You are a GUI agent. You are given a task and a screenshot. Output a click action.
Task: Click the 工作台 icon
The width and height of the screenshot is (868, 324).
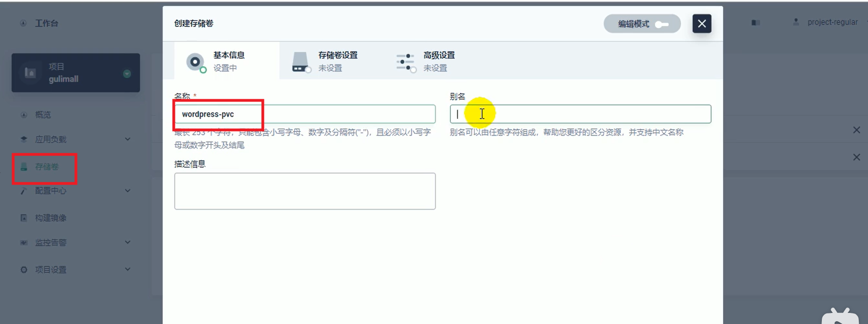24,23
